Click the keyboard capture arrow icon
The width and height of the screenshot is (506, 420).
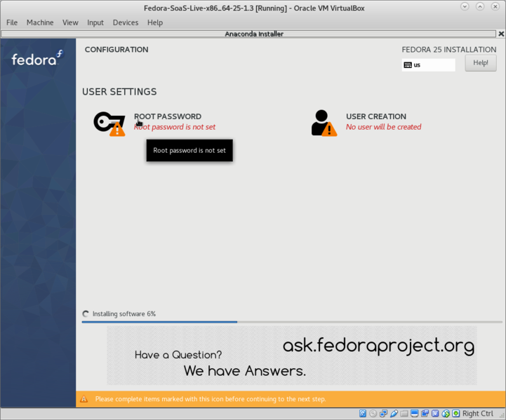(456, 414)
